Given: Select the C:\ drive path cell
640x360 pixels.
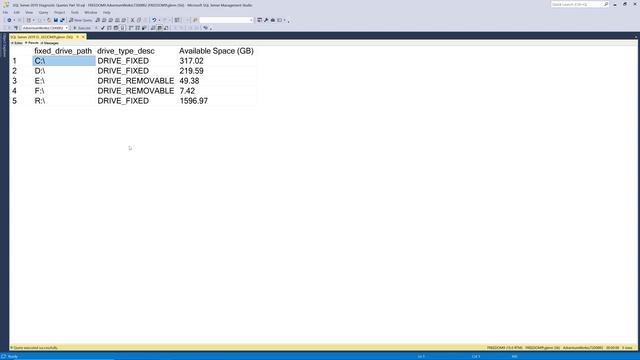Looking at the screenshot, I should [x=64, y=61].
